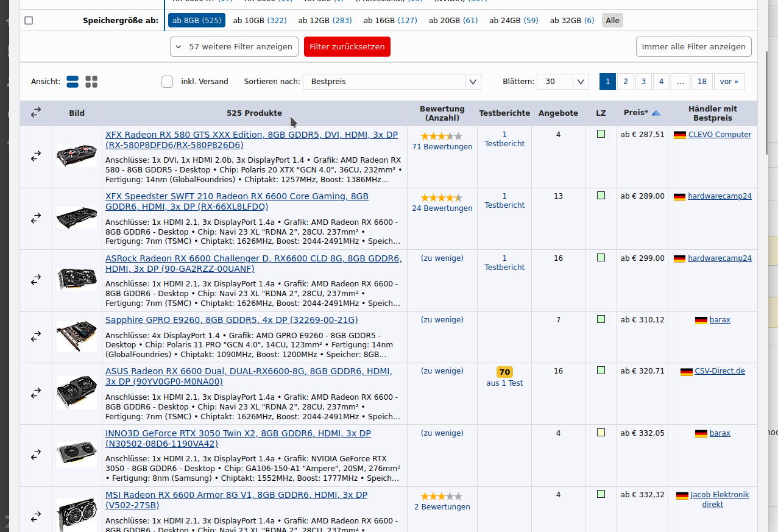This screenshot has height=532, width=778.
Task: Click star rating of XFX Speedster SWFT 210
Action: click(442, 197)
